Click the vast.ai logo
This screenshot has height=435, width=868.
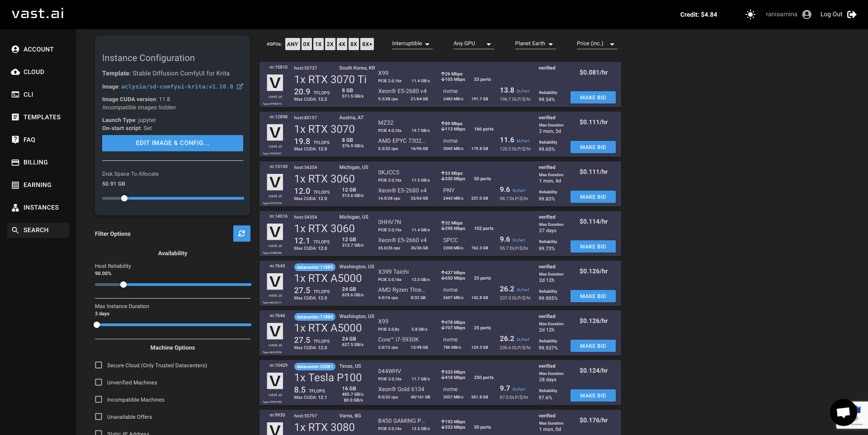click(38, 14)
